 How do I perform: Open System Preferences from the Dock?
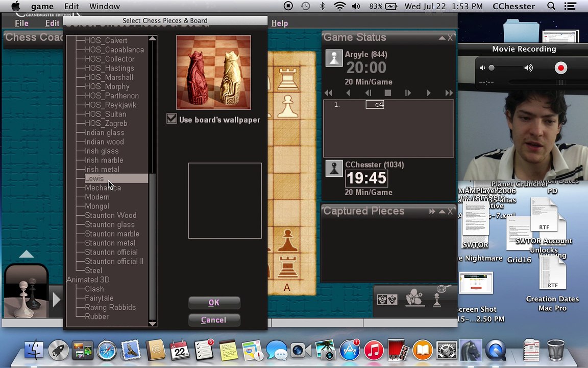click(446, 351)
